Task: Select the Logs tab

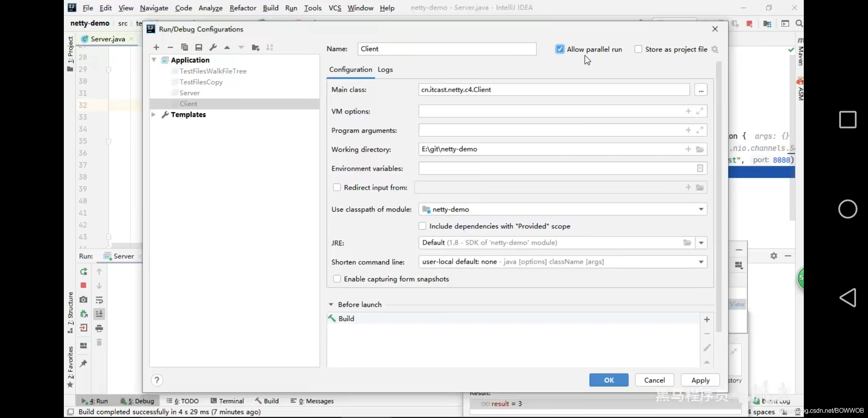Action: coord(385,70)
